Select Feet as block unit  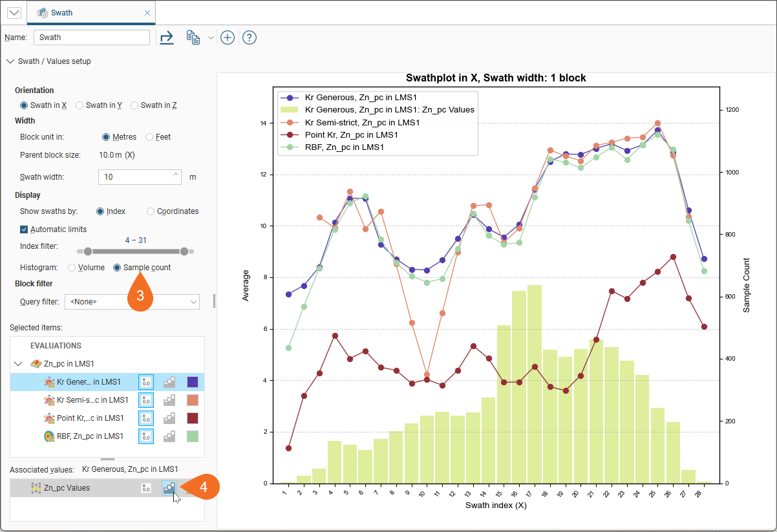tap(149, 137)
